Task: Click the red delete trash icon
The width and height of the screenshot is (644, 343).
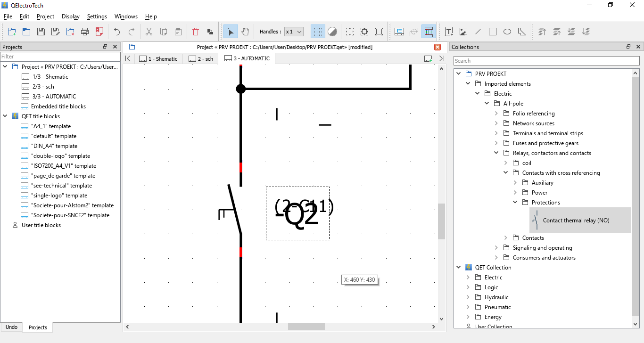Action: coord(196,32)
